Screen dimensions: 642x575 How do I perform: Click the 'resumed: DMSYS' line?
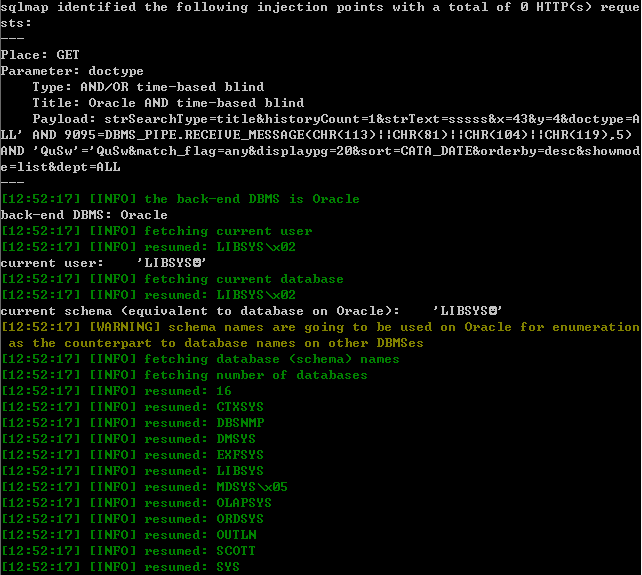coord(129,439)
